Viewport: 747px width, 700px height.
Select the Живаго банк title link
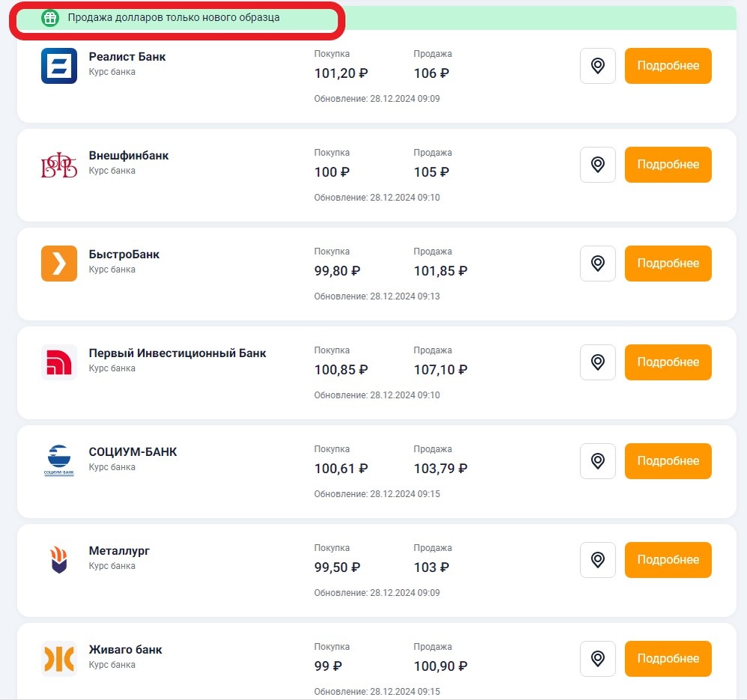click(x=126, y=650)
